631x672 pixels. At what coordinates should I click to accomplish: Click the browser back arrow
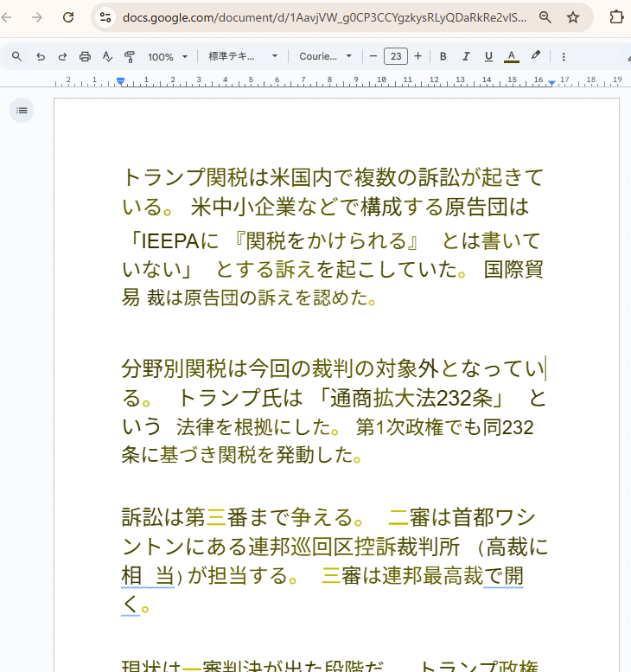point(6,17)
